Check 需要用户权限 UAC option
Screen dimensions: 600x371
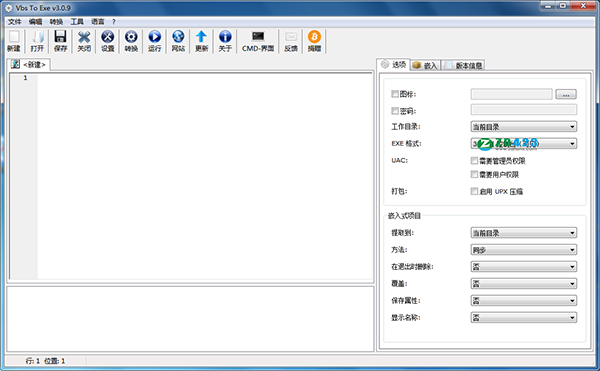pyautogui.click(x=474, y=174)
